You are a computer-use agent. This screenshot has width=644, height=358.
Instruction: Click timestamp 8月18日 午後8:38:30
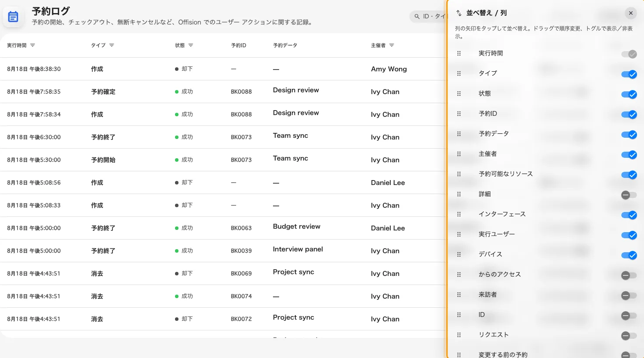point(34,69)
